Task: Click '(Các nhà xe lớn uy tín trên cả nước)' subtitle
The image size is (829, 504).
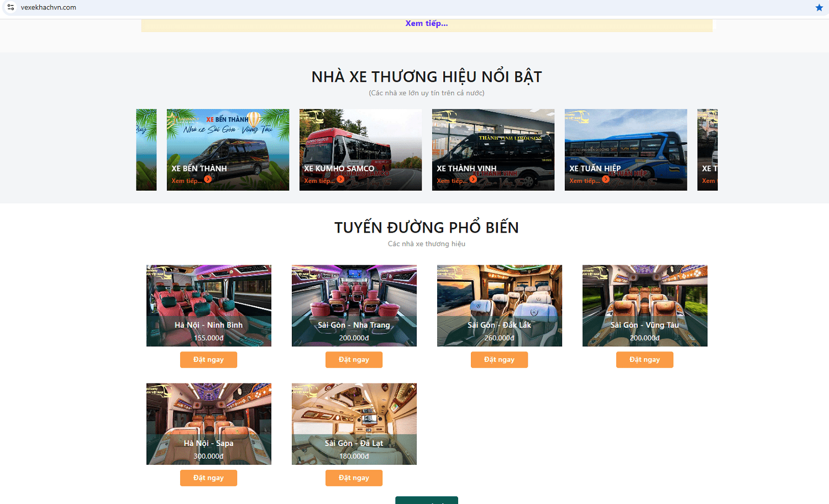Action: 427,93
